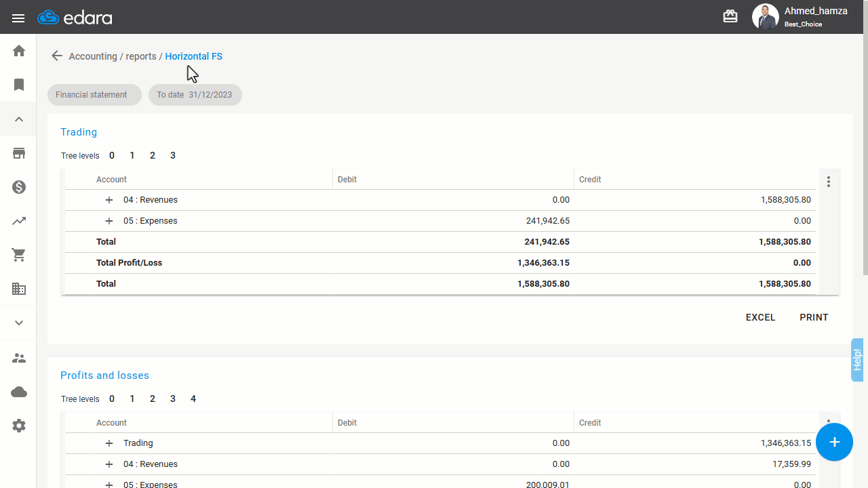This screenshot has width=868, height=488.
Task: Open the Financial statement filter chip
Action: 94,95
